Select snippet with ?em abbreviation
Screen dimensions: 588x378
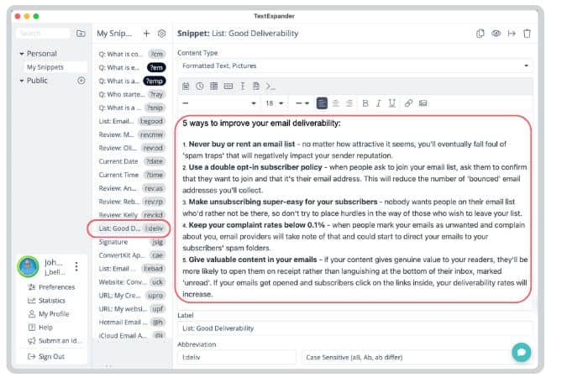[131, 67]
